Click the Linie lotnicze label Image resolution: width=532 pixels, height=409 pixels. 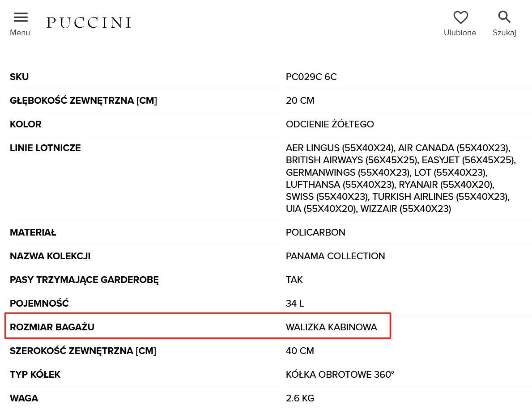(45, 148)
